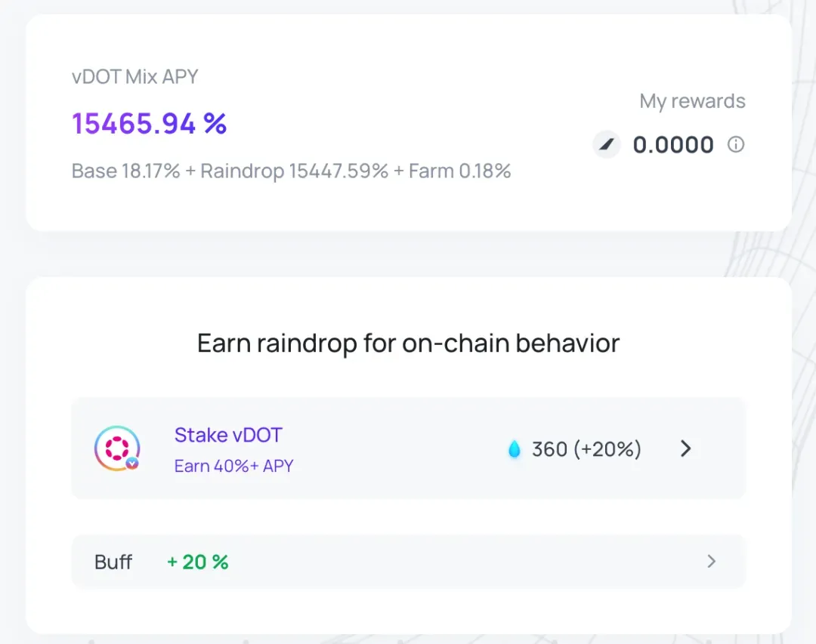Screen dimensions: 816x644
Task: Click the Earn raindrop for on-chain behavior title
Action: click(x=409, y=344)
